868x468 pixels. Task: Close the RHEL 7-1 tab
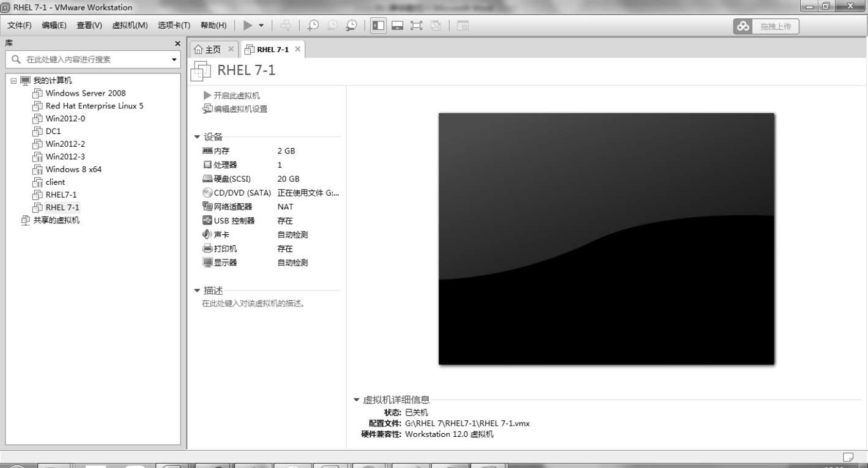coord(297,49)
